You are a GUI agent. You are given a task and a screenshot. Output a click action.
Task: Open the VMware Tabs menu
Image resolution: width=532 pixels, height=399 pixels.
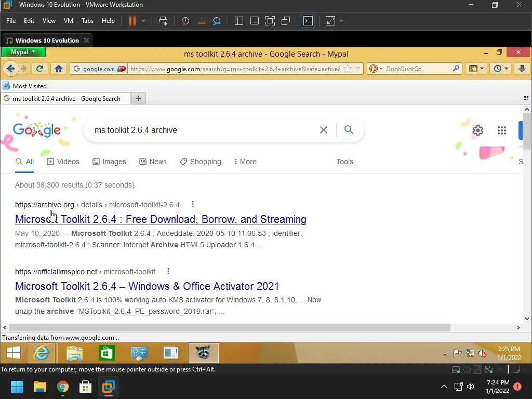87,21
